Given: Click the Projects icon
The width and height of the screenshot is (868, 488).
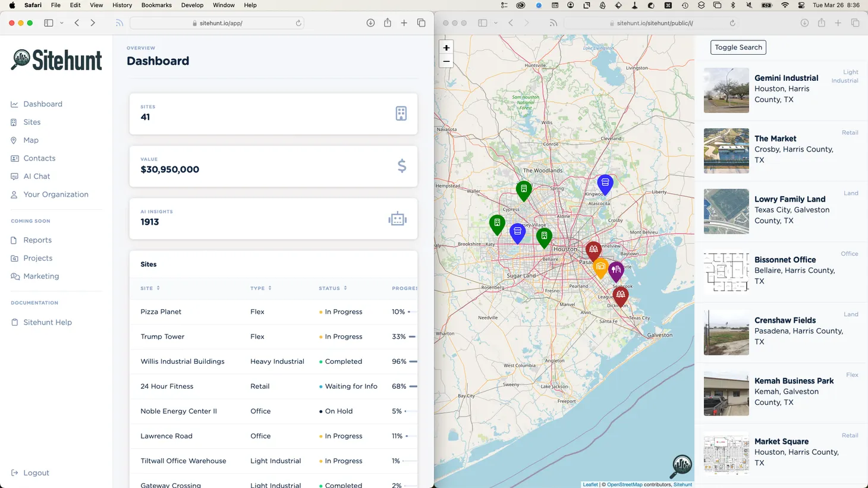Looking at the screenshot, I should [14, 258].
